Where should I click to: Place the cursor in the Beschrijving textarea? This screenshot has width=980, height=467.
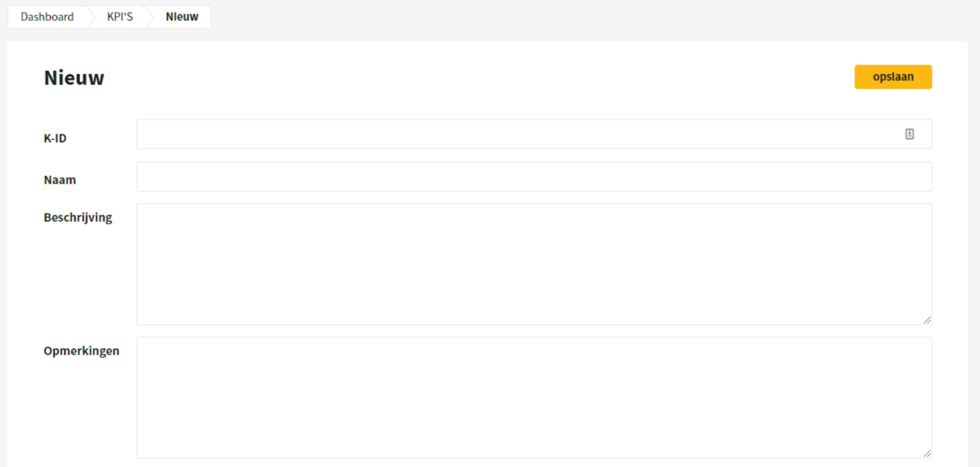534,264
